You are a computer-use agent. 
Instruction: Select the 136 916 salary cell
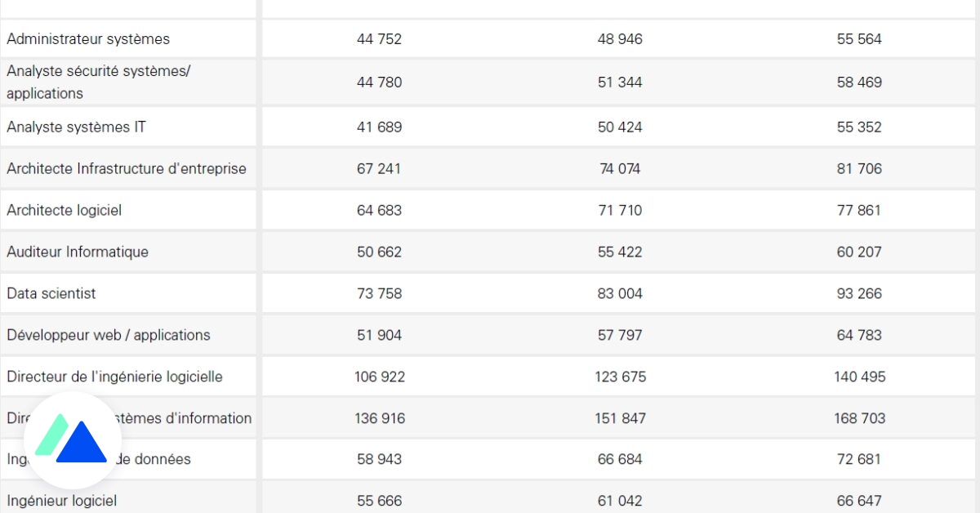[380, 419]
